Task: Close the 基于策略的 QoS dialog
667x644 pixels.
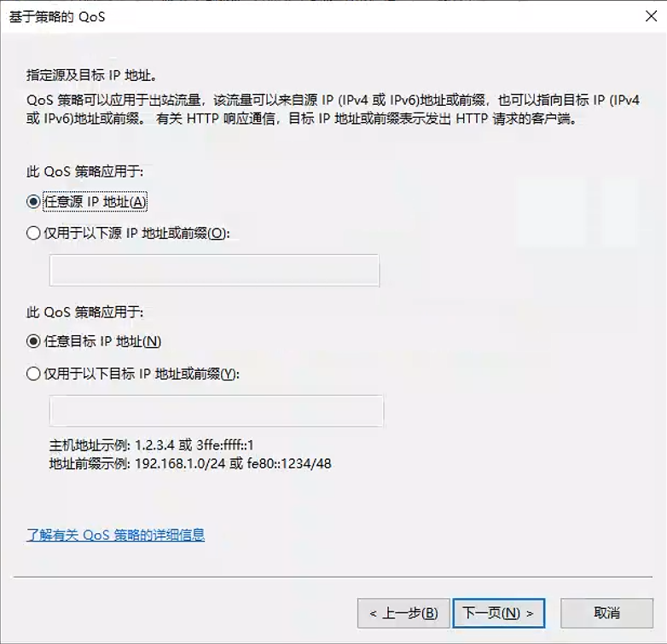Action: [x=652, y=16]
